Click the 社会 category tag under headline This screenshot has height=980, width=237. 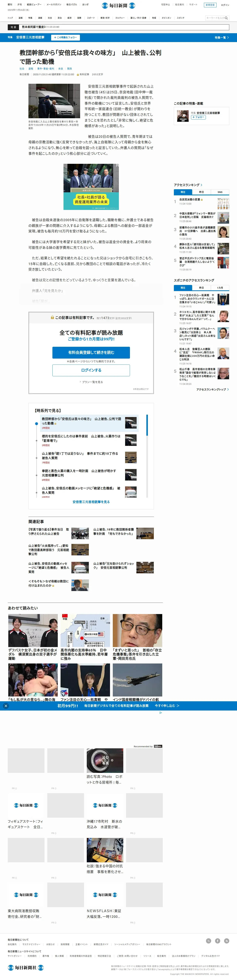22,69
